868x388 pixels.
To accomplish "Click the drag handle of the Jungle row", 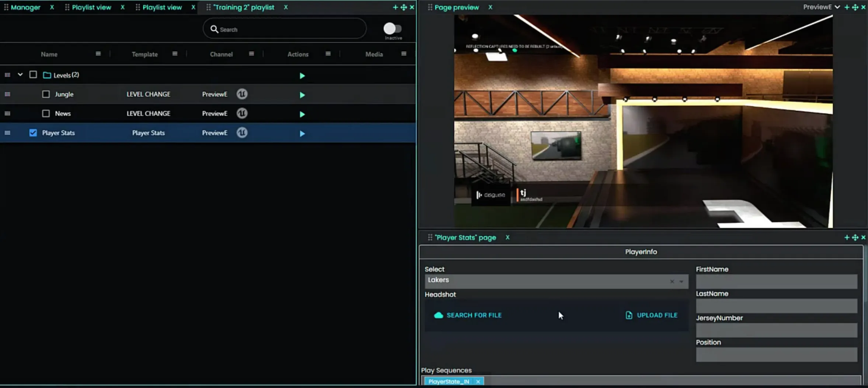I will point(7,94).
